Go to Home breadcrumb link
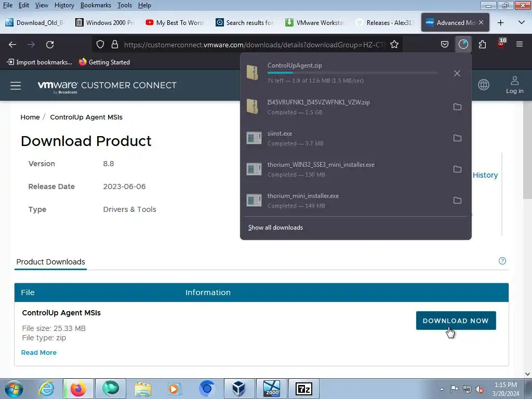 click(x=30, y=117)
